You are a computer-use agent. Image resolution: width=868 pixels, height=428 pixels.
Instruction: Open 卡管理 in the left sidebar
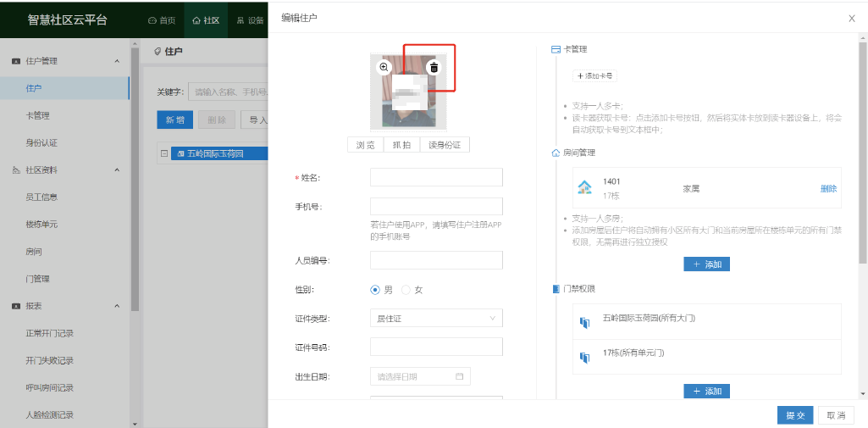click(37, 115)
